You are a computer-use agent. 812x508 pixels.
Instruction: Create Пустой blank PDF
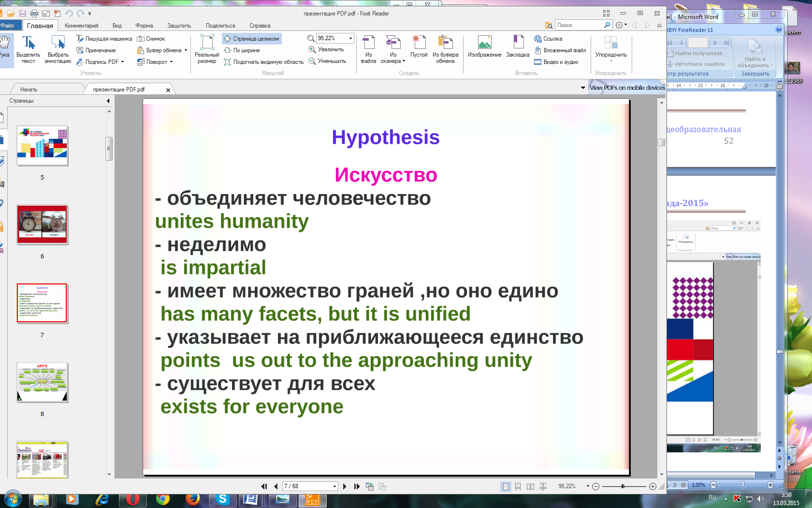click(x=419, y=47)
